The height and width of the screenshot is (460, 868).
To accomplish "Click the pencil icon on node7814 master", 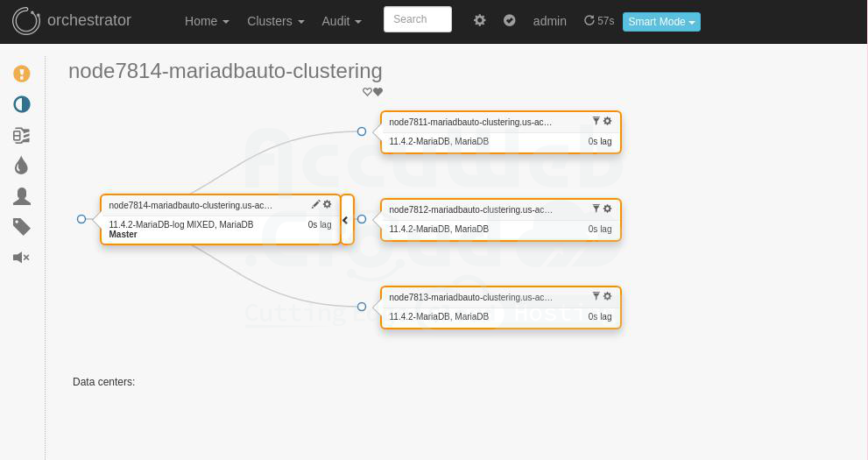I will coord(315,204).
